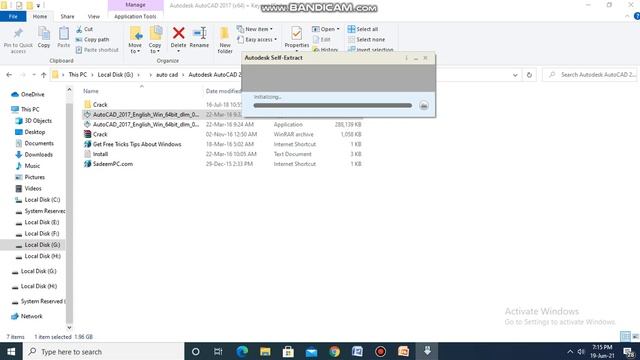
Task: Click the Delete red X icon
Action: pyautogui.click(x=178, y=33)
